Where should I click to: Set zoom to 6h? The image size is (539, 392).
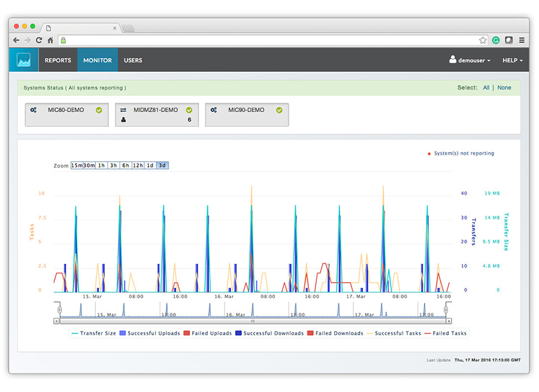126,165
